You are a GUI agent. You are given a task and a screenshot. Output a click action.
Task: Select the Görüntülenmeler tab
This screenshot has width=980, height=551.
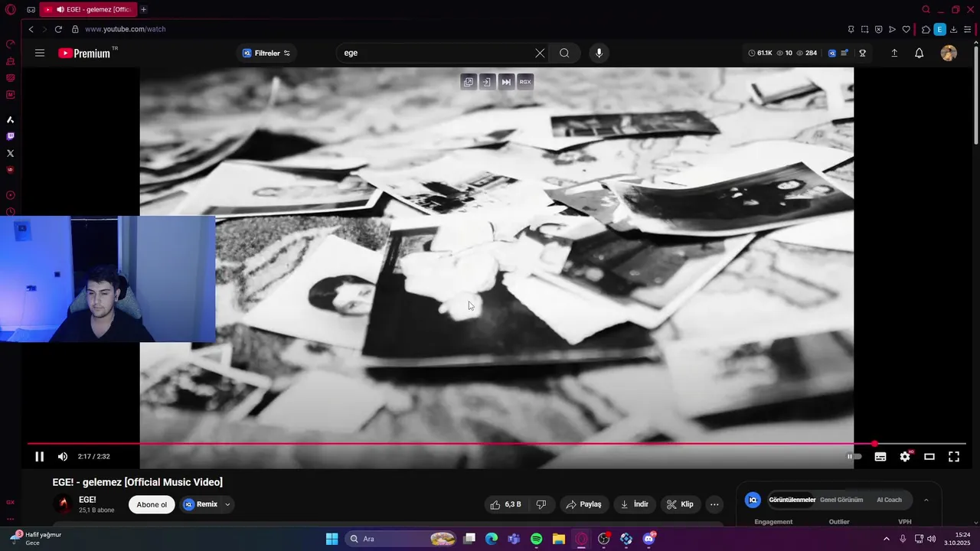tap(792, 500)
